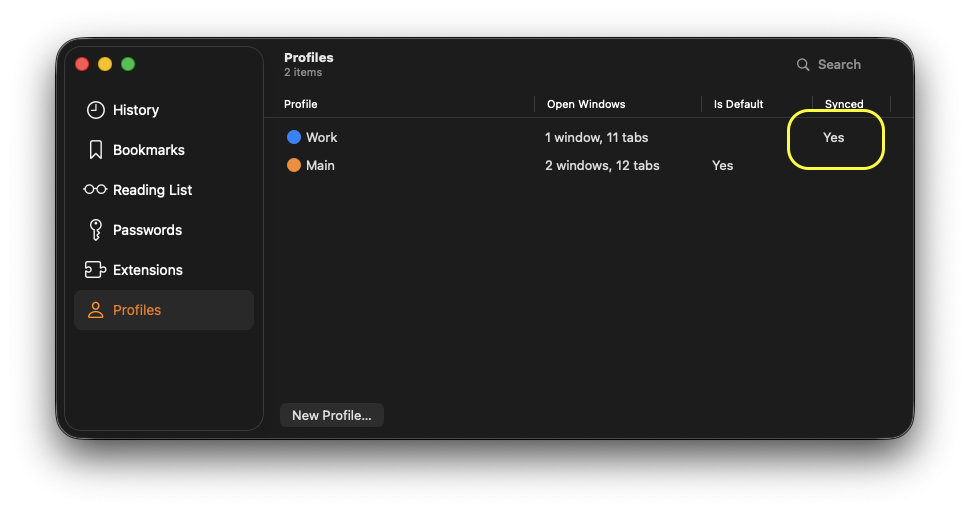
Task: Sort by the Is Default column header
Action: click(x=738, y=104)
